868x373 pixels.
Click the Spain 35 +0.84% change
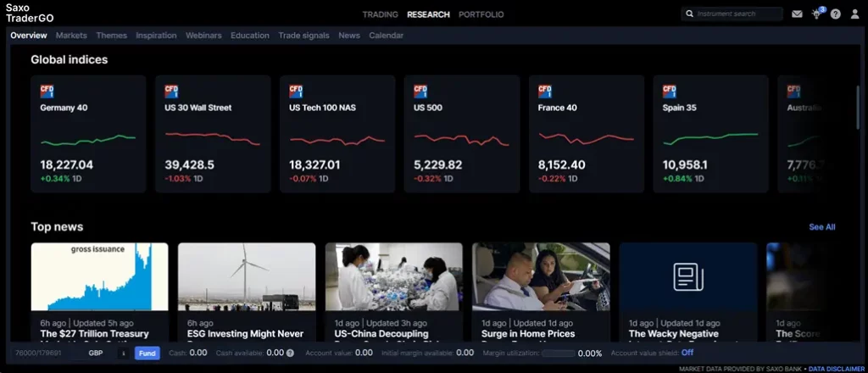(677, 179)
